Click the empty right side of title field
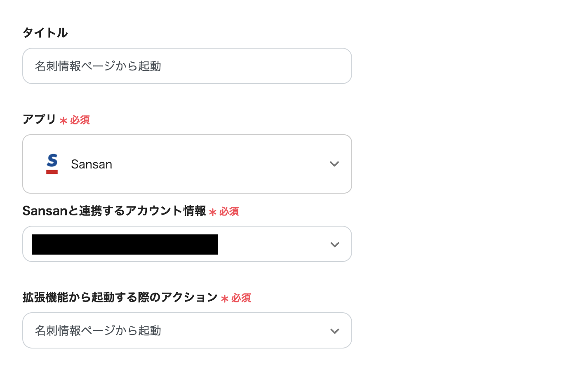Screen dimensions: 588x379 268,66
